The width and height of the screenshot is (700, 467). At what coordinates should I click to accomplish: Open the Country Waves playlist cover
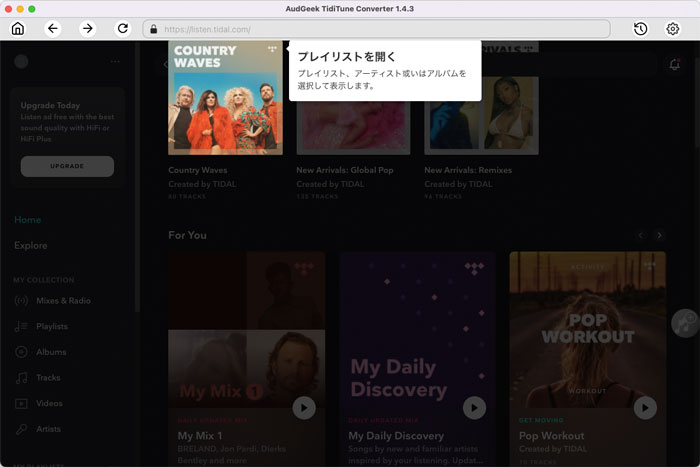pos(225,98)
